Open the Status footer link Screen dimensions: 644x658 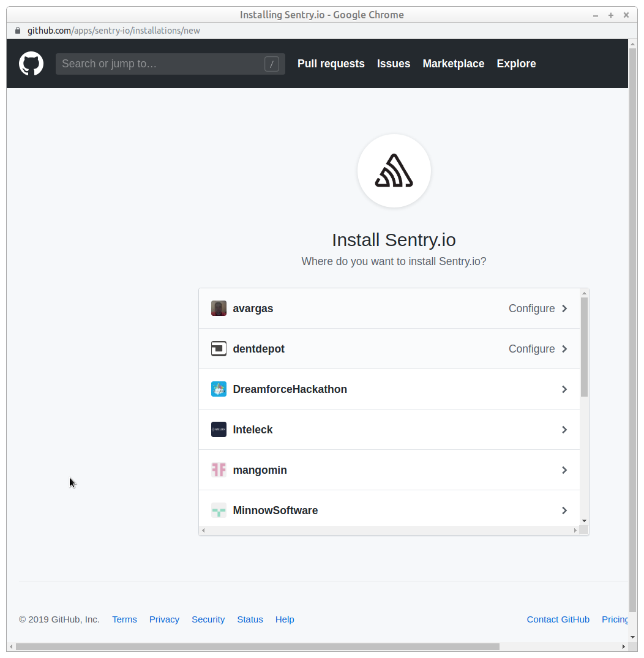[250, 619]
